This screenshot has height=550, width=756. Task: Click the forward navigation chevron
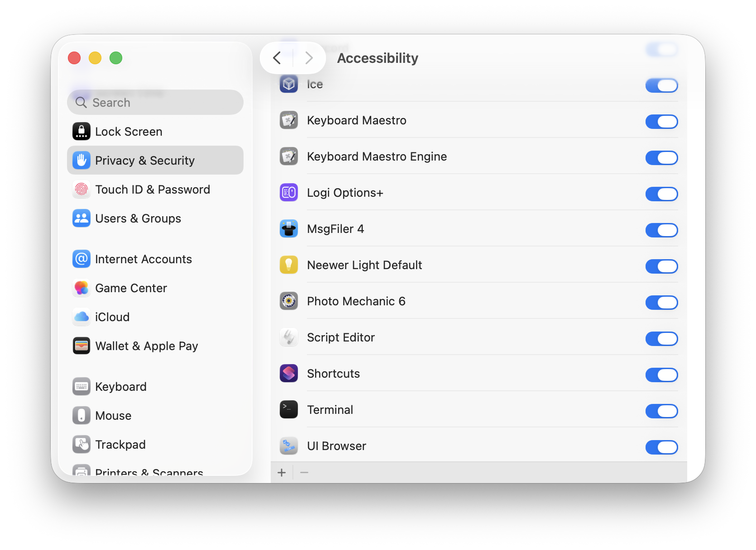pyautogui.click(x=309, y=58)
